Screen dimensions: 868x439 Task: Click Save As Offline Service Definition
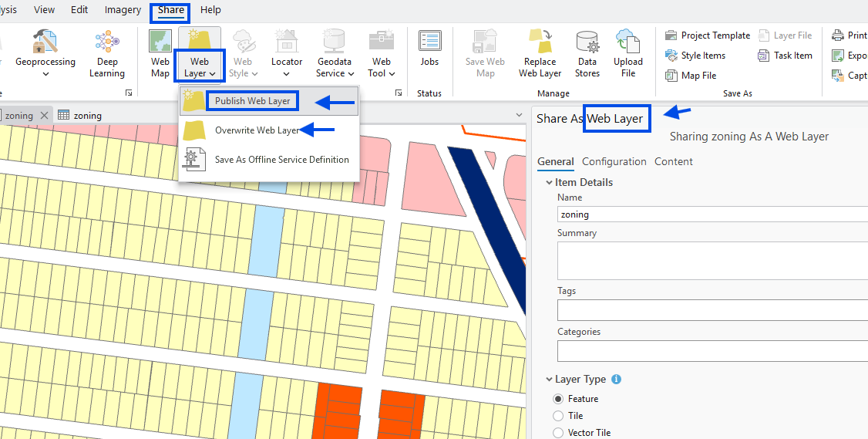tap(281, 160)
